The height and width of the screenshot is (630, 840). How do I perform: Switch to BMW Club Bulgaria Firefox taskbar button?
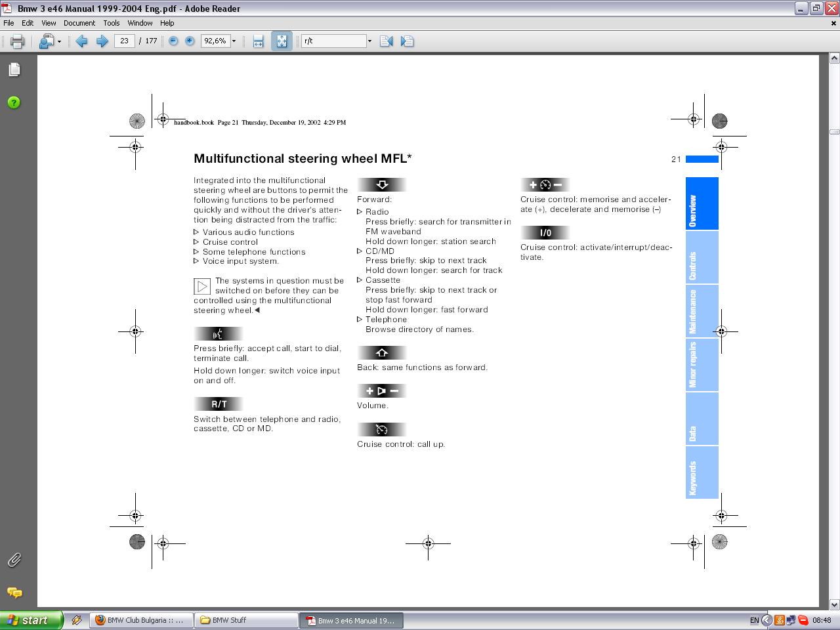pos(142,620)
